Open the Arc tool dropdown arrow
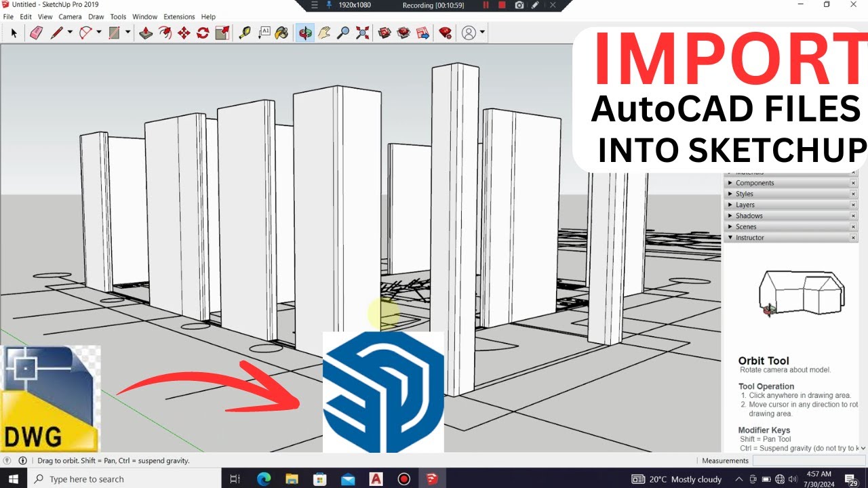This screenshot has width=868, height=488. 99,32
